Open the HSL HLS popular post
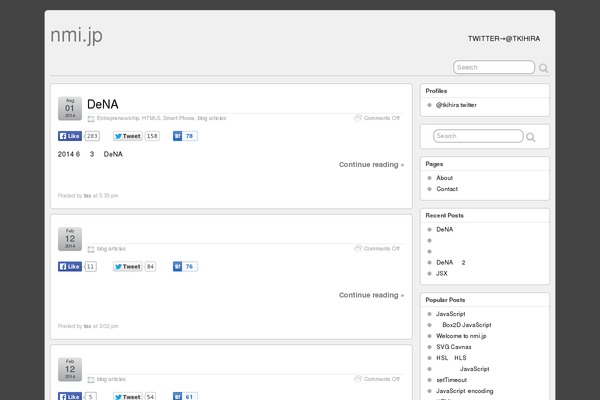 click(x=451, y=358)
